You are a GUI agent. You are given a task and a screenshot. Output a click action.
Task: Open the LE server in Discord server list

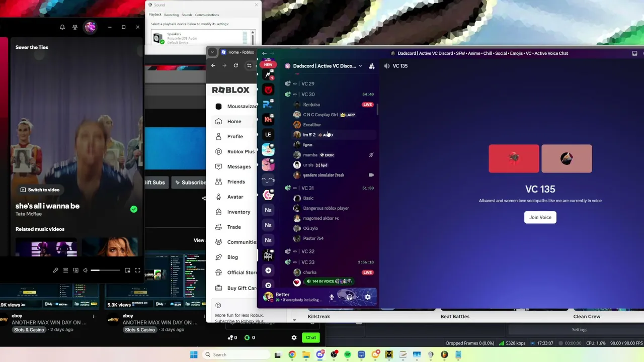pyautogui.click(x=268, y=134)
